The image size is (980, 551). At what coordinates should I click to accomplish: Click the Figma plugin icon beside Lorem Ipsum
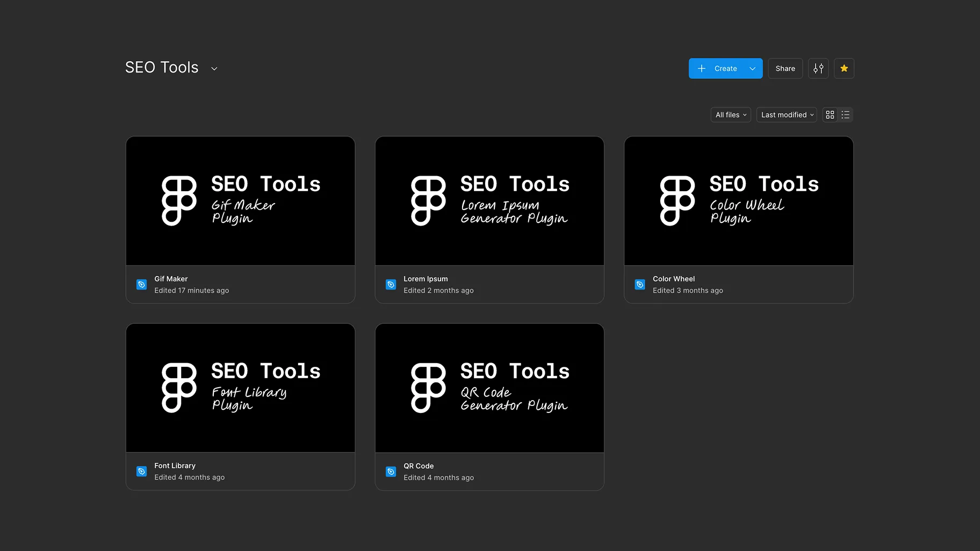(391, 284)
